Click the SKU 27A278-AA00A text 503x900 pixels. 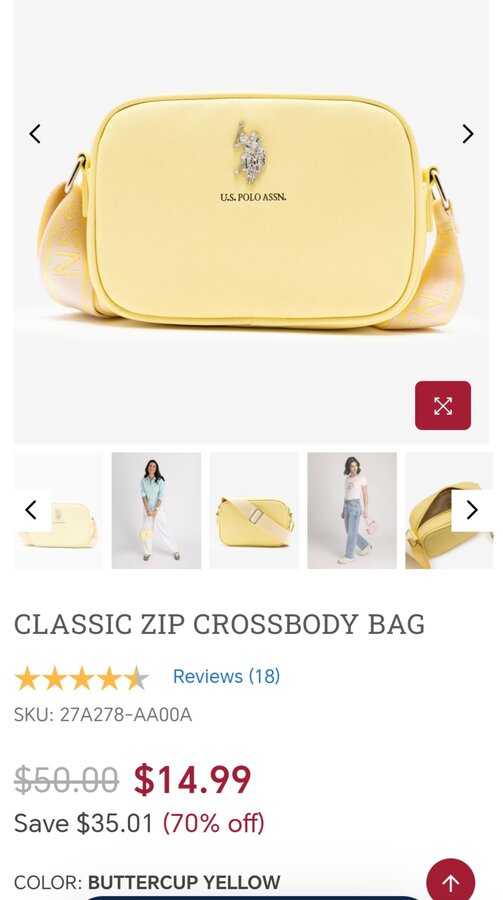(103, 715)
